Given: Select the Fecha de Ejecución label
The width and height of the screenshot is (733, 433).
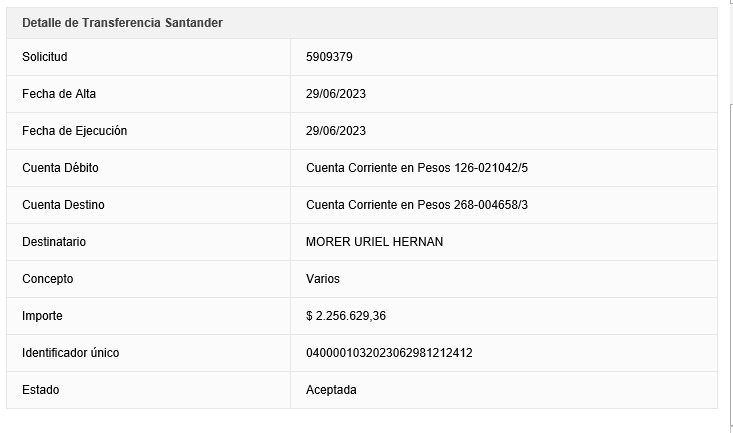Looking at the screenshot, I should [x=74, y=131].
